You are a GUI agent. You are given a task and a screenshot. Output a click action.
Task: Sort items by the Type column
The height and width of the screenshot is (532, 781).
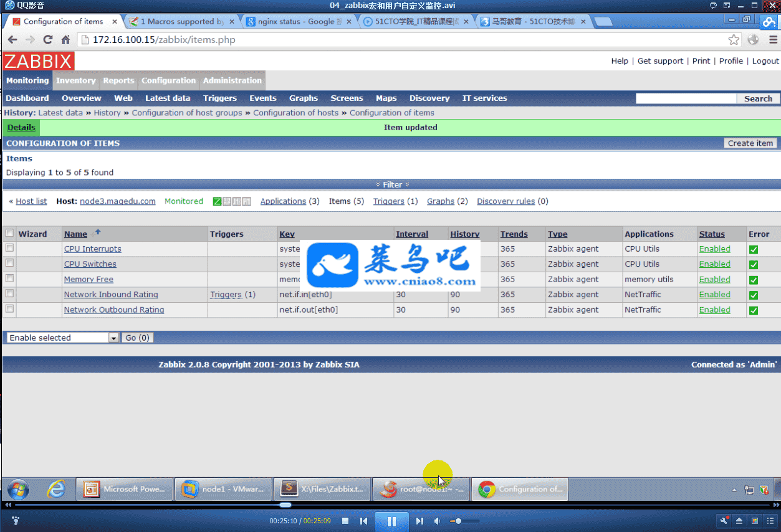coord(557,234)
